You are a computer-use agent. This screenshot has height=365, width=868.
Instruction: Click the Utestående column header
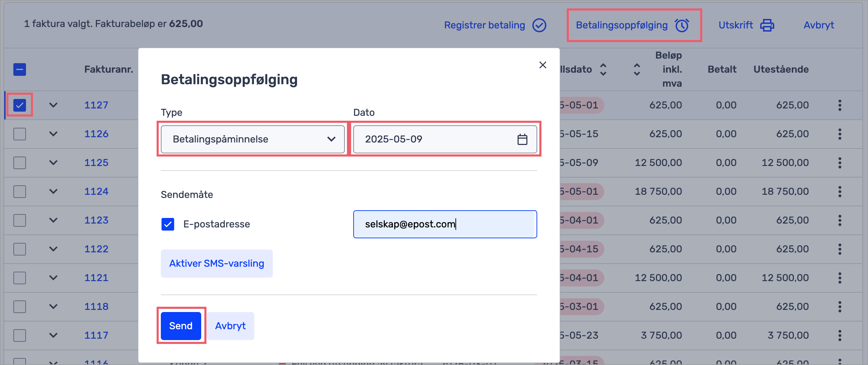coord(781,69)
